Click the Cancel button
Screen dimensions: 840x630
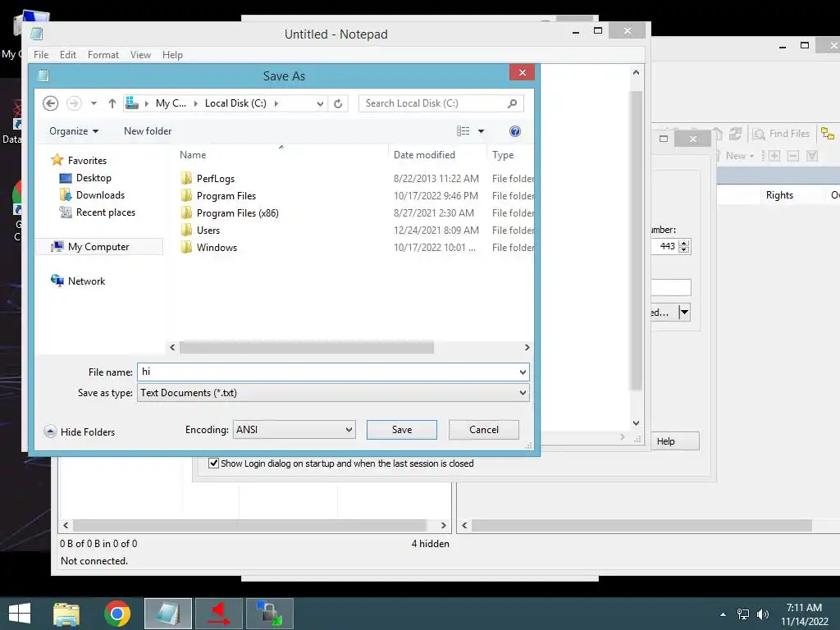(x=484, y=430)
